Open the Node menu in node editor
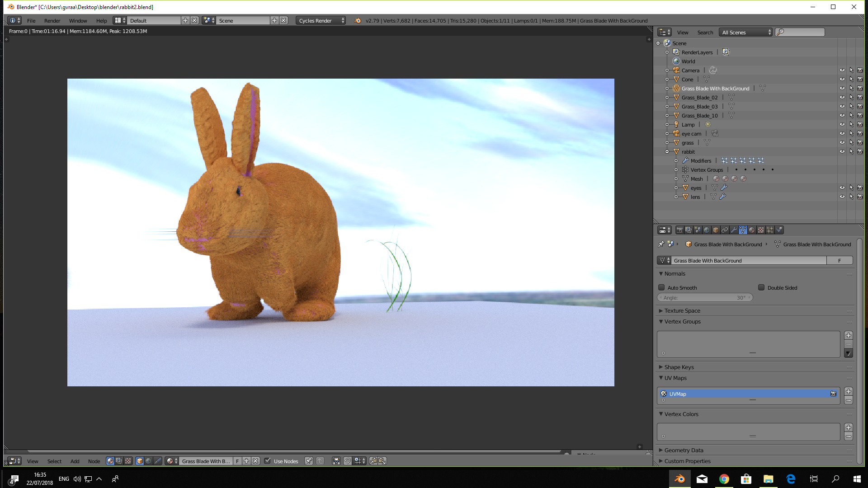 pos(94,461)
